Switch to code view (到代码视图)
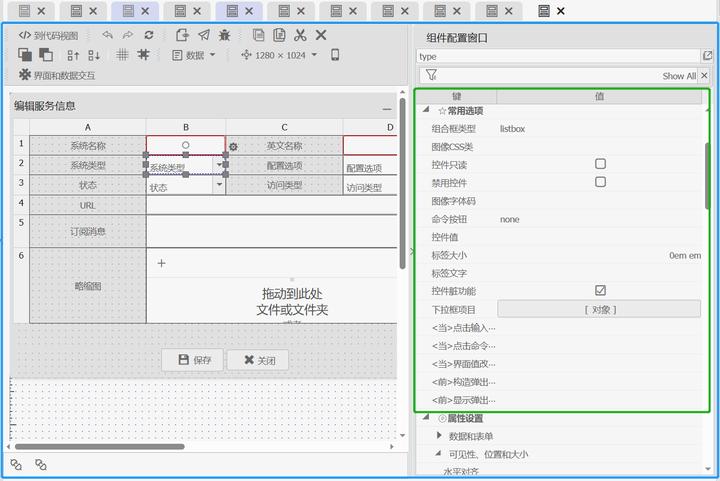Image resolution: width=720 pixels, height=481 pixels. pos(48,35)
